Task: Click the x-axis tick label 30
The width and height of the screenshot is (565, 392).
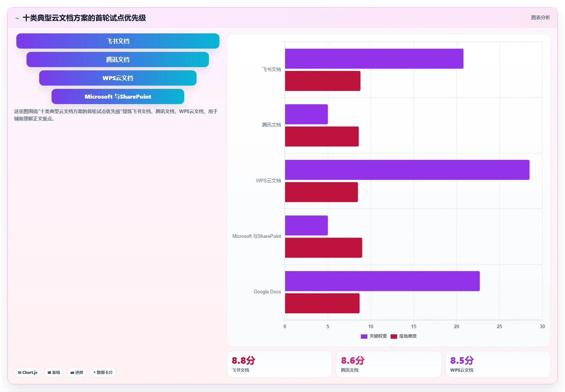Action: point(542,326)
